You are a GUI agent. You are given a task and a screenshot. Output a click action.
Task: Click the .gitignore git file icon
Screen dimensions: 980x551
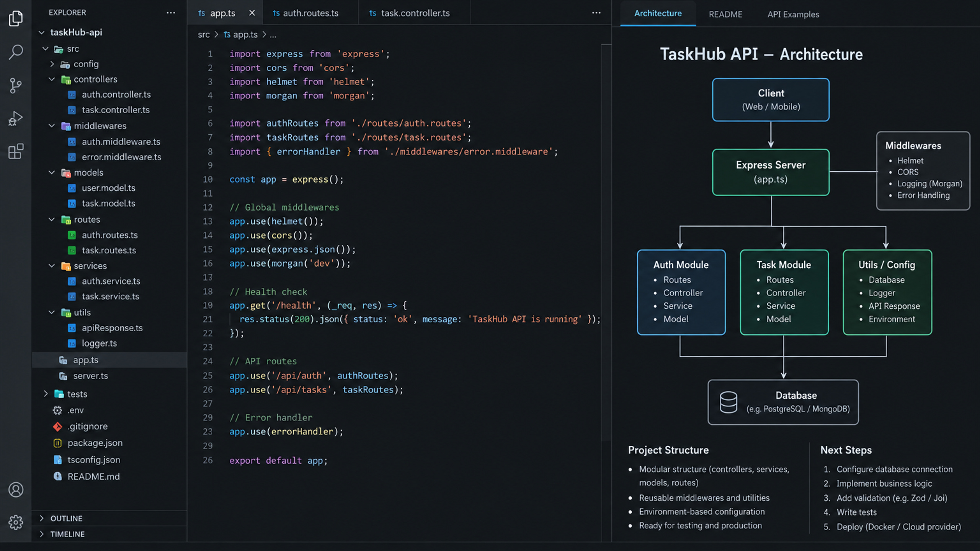click(x=57, y=426)
